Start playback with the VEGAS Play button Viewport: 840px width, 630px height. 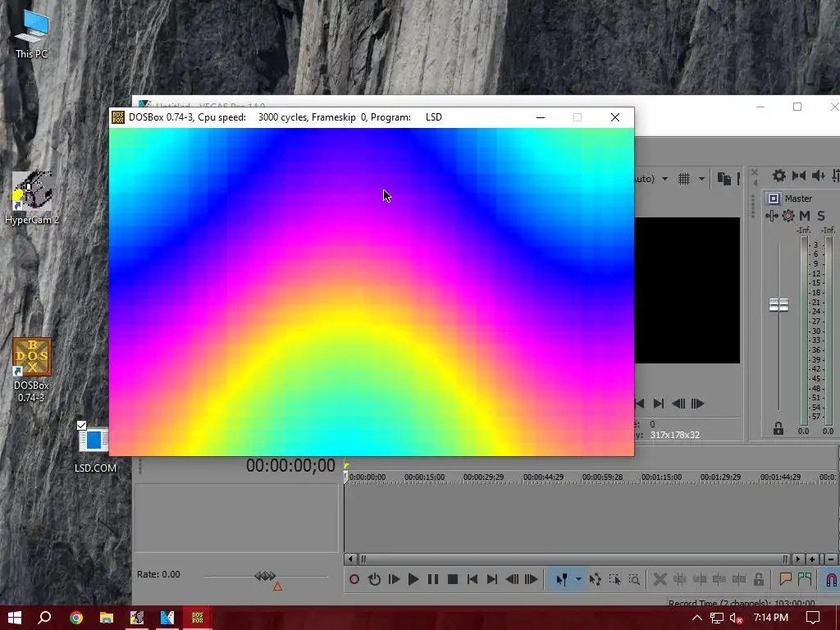(413, 579)
